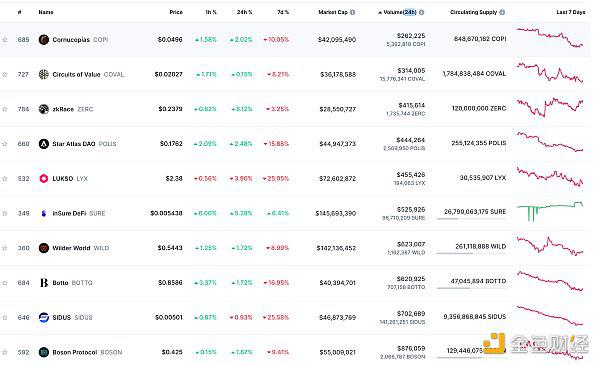Sort by Volume(24h) column header arrow
This screenshot has height=365, width=600.
click(380, 13)
